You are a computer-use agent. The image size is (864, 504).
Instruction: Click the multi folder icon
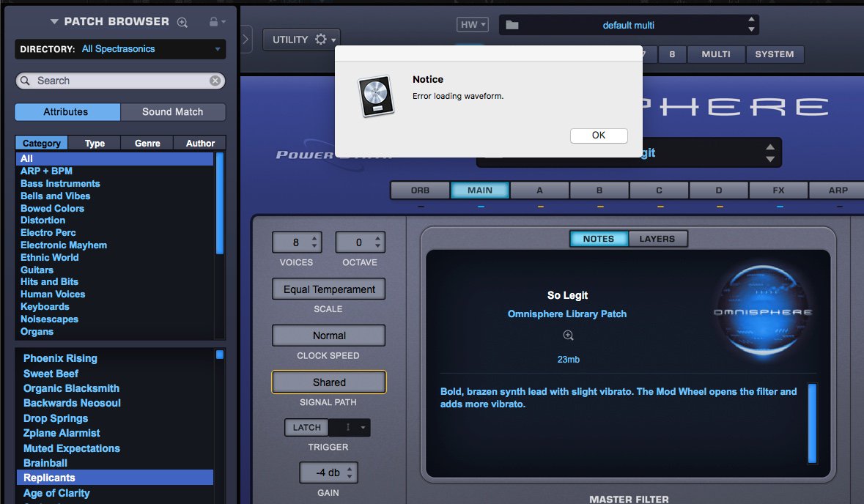tap(512, 25)
